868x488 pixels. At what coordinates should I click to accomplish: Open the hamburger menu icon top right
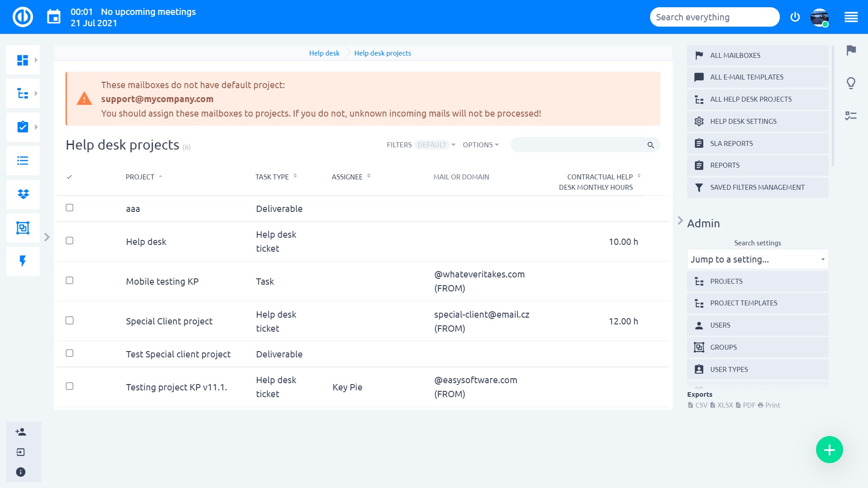pos(851,17)
